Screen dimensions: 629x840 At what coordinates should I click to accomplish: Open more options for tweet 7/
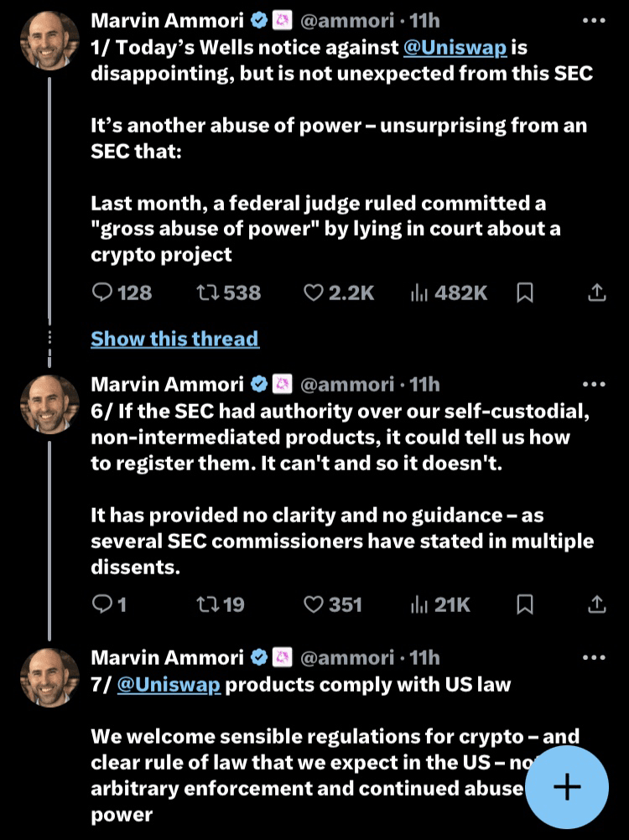(x=593, y=657)
